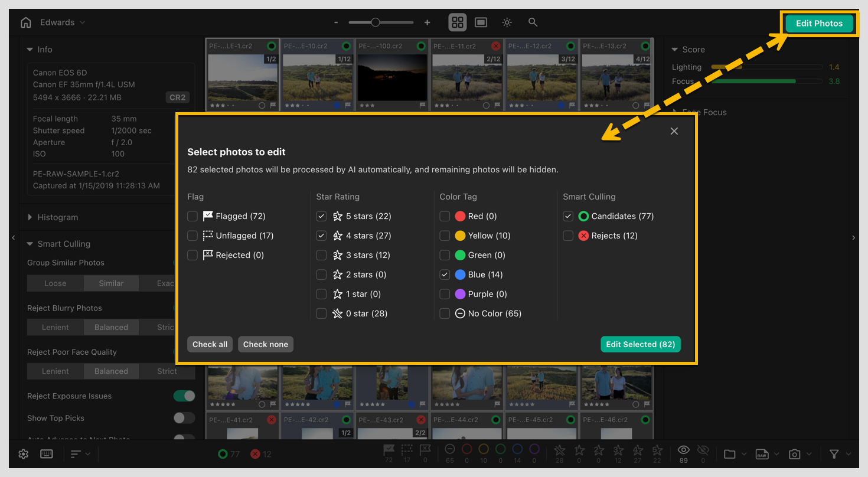Filter unflagged photos icon showing 17
The image size is (868, 477).
tap(407, 453)
